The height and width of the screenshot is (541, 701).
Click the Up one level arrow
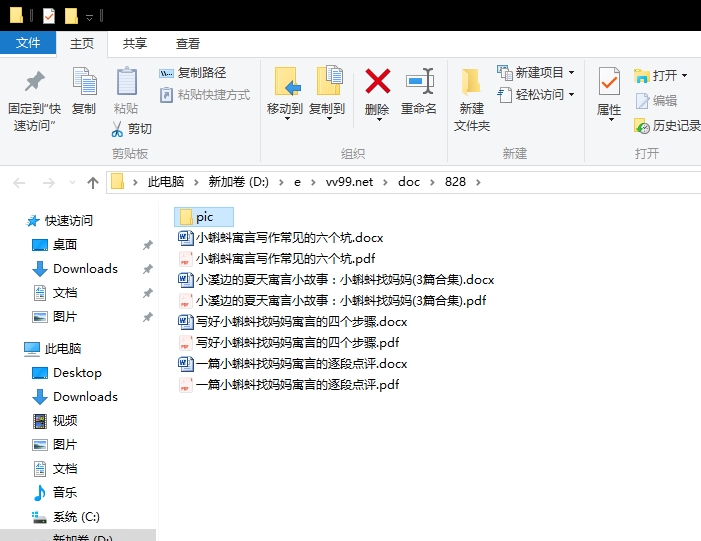(93, 182)
